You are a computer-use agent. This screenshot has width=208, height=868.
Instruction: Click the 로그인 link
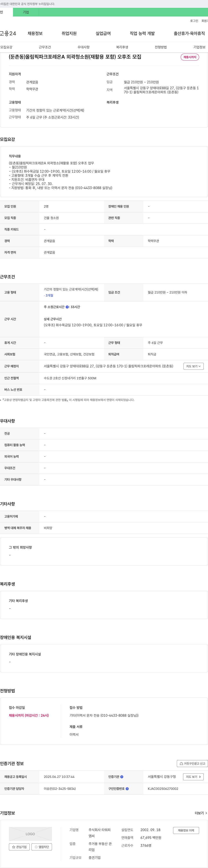[x=194, y=21]
